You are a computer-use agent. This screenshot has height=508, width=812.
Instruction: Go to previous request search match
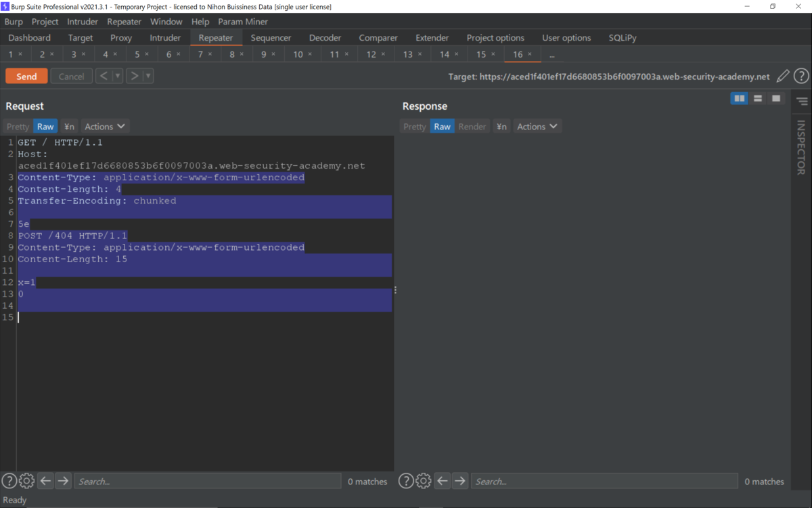click(45, 481)
